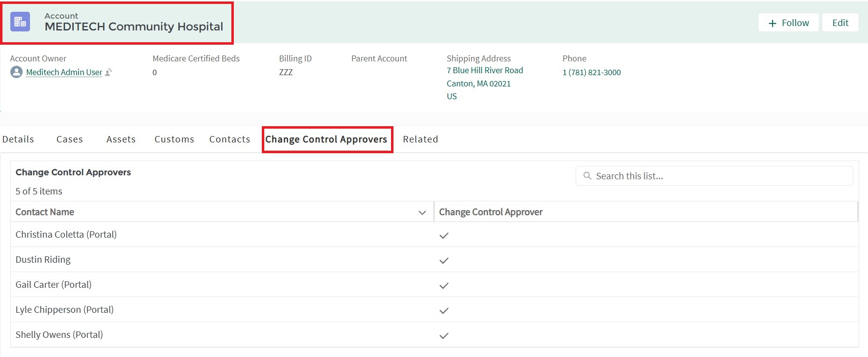Click the Parent Account field label
The height and width of the screenshot is (357, 868).
379,58
